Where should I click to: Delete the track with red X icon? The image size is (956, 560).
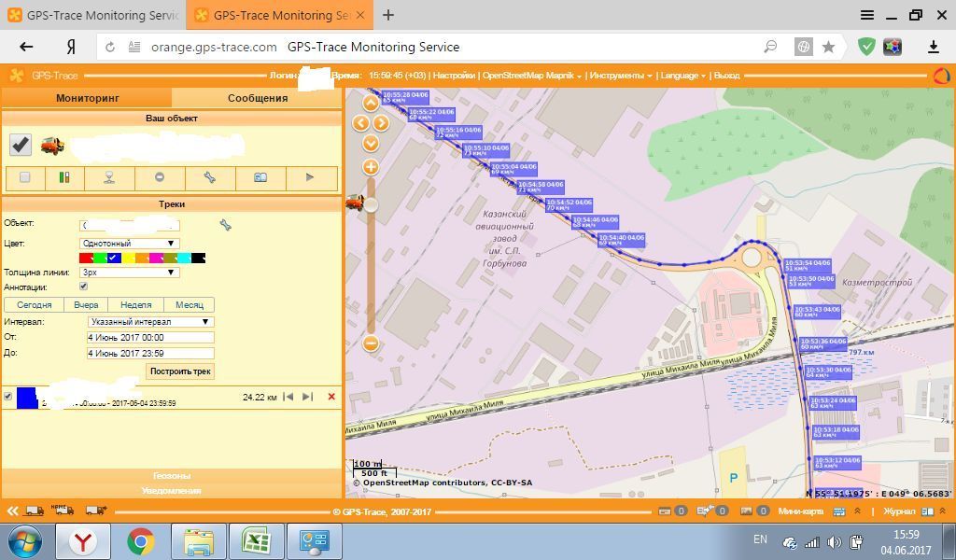coord(330,397)
